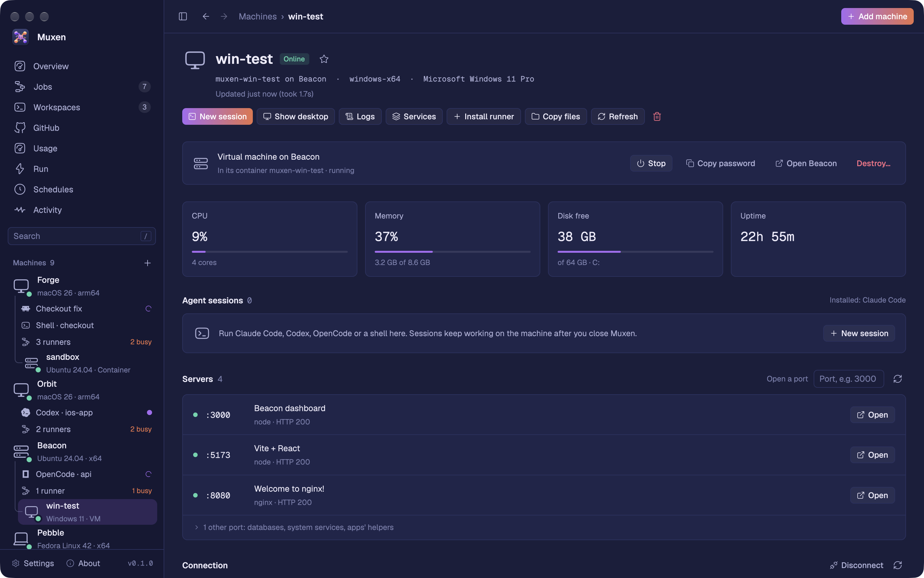Click the Open a port input
This screenshot has width=924, height=578.
click(848, 379)
